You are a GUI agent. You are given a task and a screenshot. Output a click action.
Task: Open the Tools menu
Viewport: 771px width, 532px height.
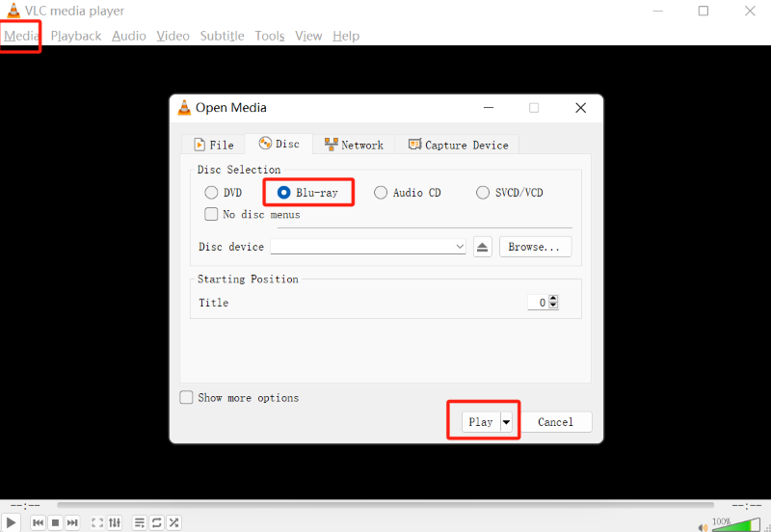coord(270,36)
